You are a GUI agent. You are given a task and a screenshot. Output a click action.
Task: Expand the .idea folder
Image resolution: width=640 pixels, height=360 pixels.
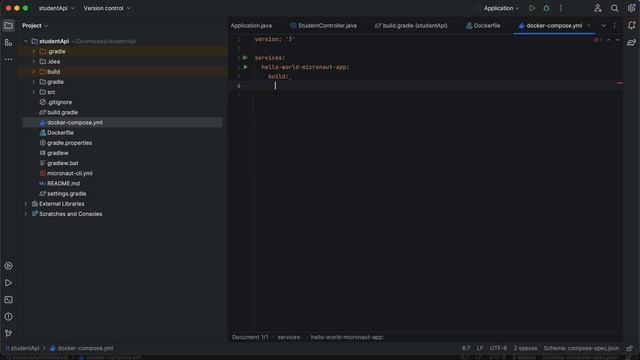click(34, 62)
